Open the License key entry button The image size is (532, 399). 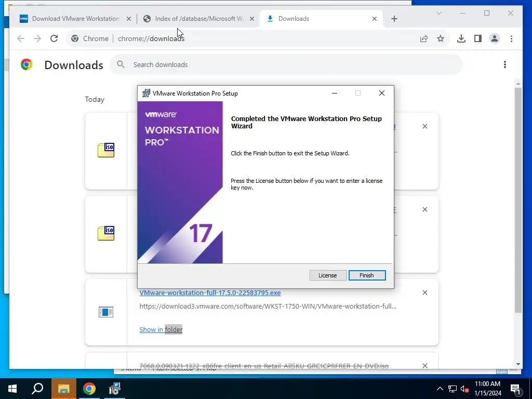[x=327, y=275]
